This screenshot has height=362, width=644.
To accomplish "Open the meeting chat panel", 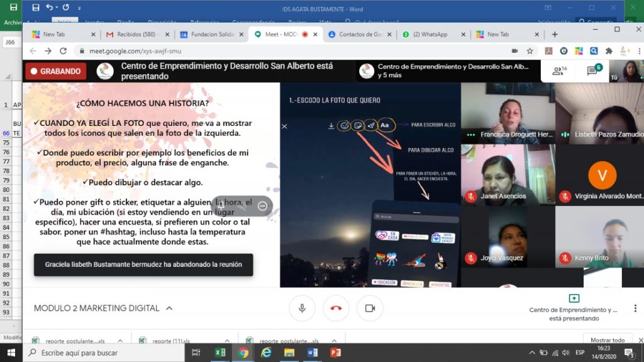I will pyautogui.click(x=593, y=71).
